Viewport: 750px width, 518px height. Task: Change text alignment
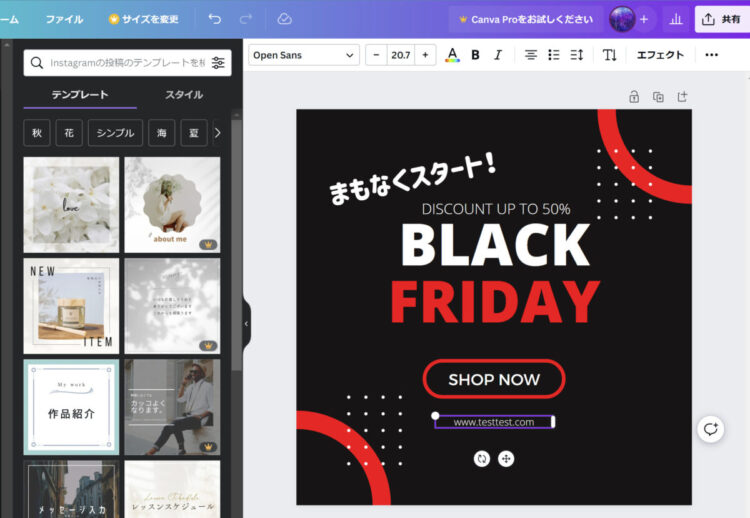[x=530, y=55]
